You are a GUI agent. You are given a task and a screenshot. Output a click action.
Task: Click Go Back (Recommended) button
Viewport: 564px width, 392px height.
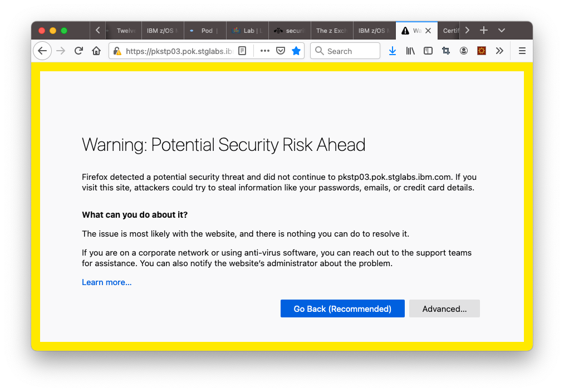click(x=342, y=308)
